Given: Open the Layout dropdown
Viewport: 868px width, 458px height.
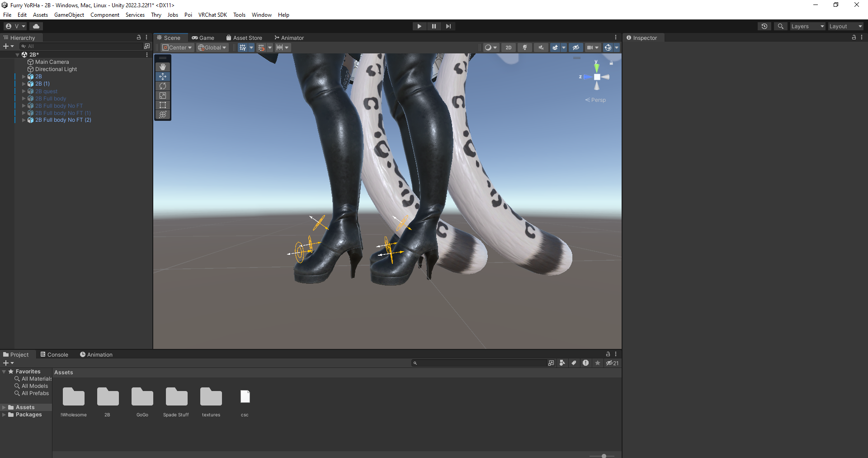Looking at the screenshot, I should tap(845, 26).
